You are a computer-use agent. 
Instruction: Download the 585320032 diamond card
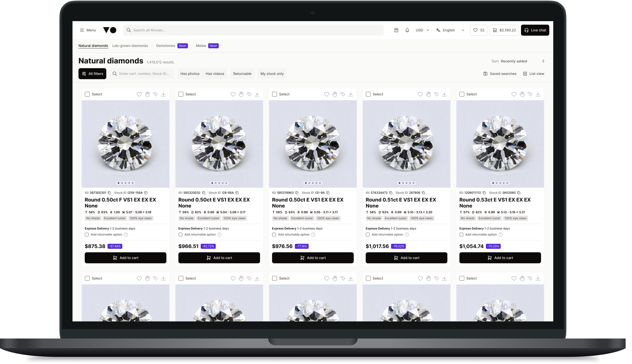pyautogui.click(x=257, y=94)
